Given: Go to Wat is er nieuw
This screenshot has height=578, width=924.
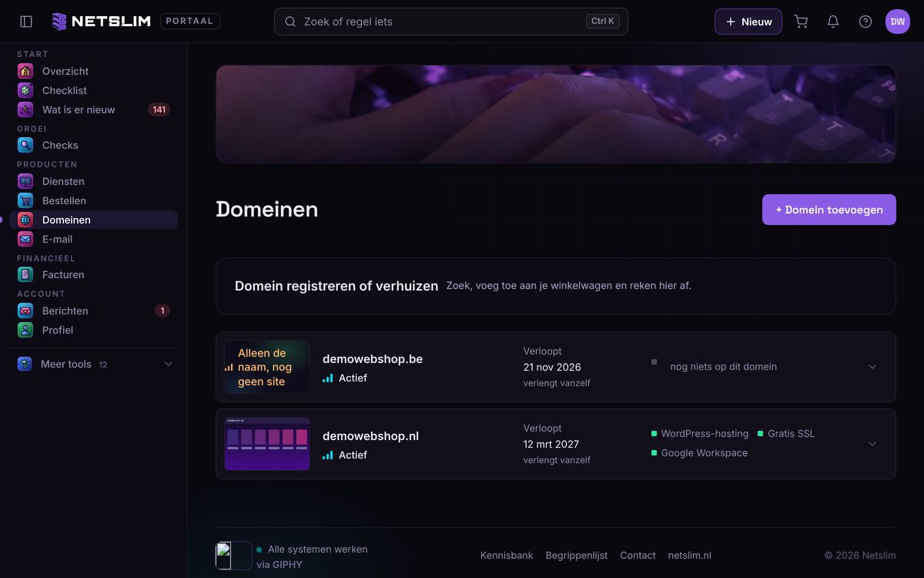Looking at the screenshot, I should coord(94,109).
